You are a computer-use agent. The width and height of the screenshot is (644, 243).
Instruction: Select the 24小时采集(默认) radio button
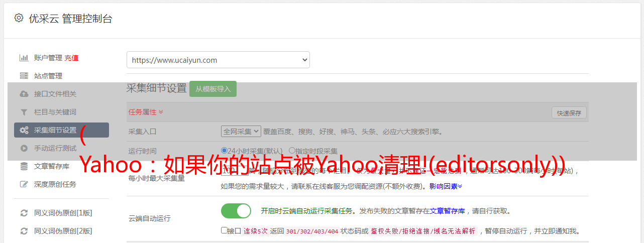pos(225,151)
